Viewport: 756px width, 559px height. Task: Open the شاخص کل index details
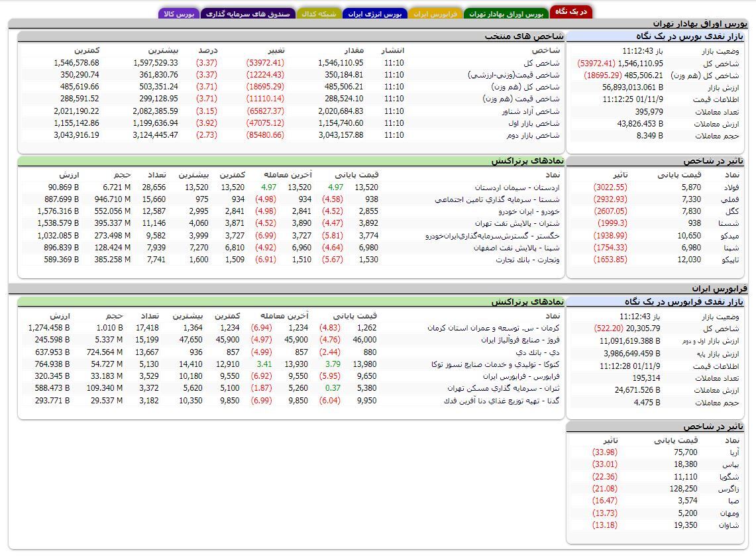point(548,64)
